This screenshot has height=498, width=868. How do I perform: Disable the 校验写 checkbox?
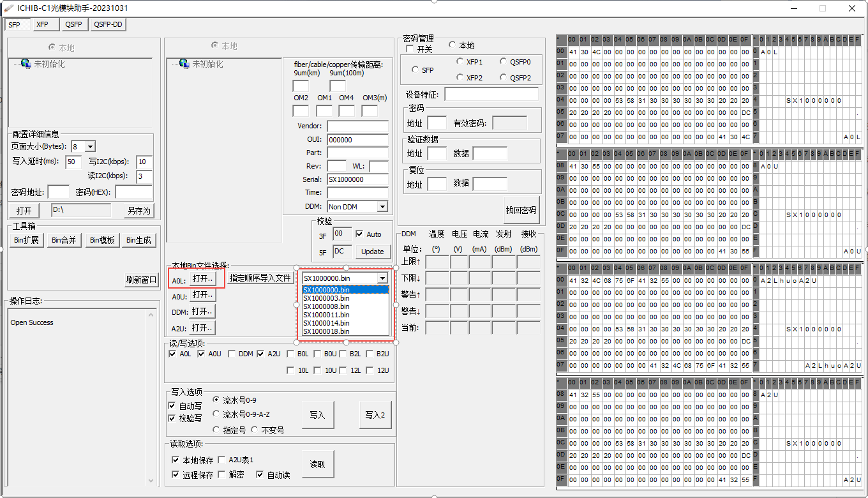pos(171,418)
